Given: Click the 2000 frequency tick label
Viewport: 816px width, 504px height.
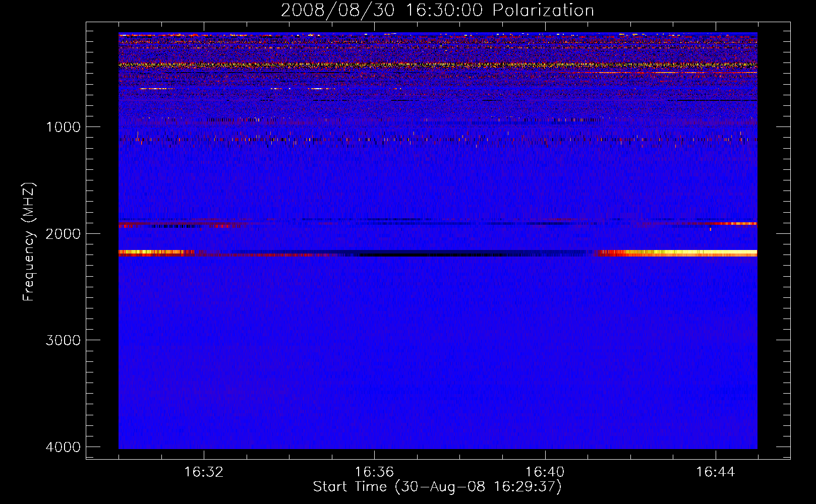Looking at the screenshot, I should [x=63, y=234].
